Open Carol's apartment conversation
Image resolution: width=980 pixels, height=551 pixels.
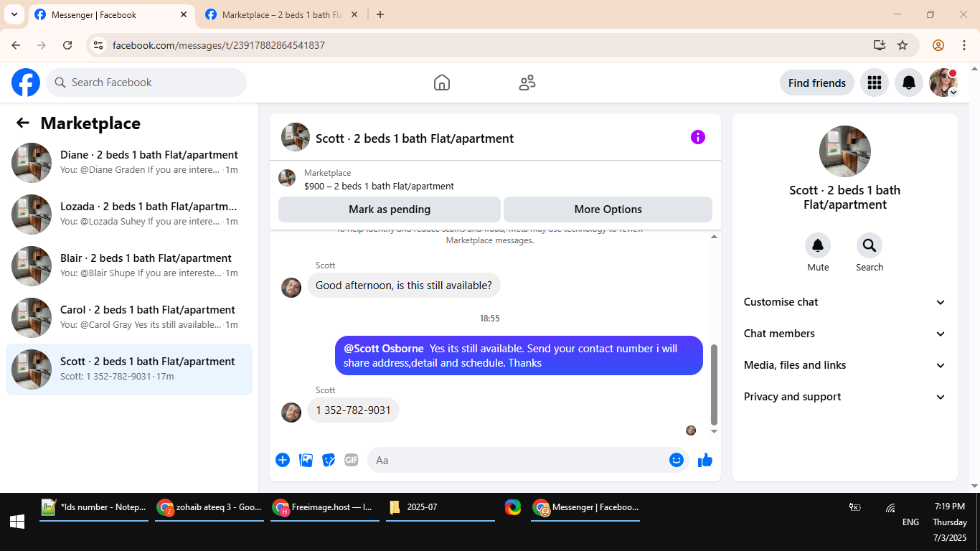tap(129, 318)
